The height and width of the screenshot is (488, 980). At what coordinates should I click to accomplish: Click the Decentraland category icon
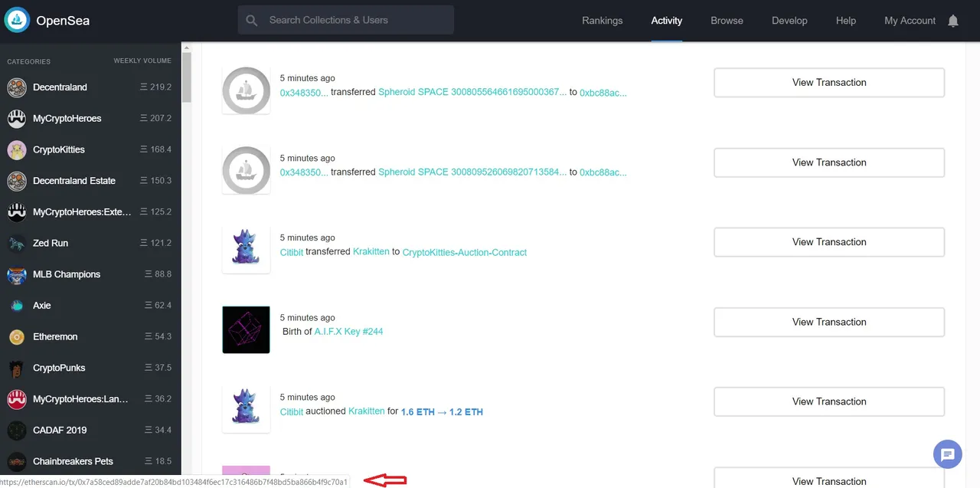(17, 87)
